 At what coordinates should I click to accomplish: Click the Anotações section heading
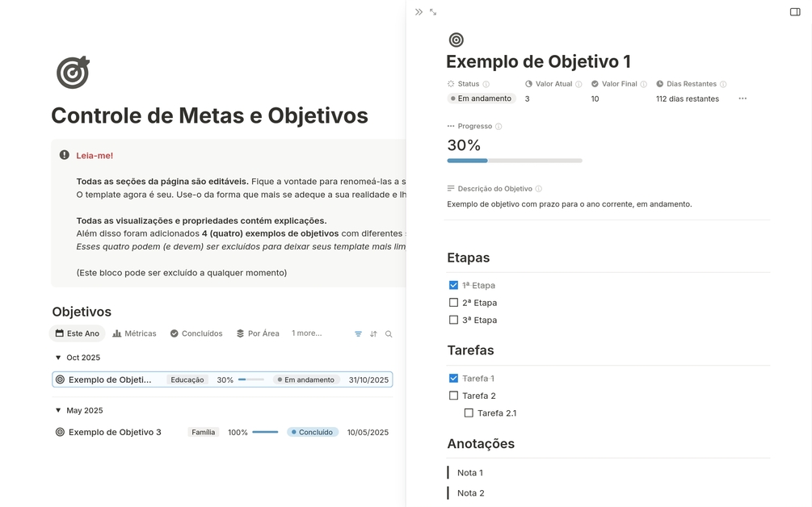click(481, 443)
